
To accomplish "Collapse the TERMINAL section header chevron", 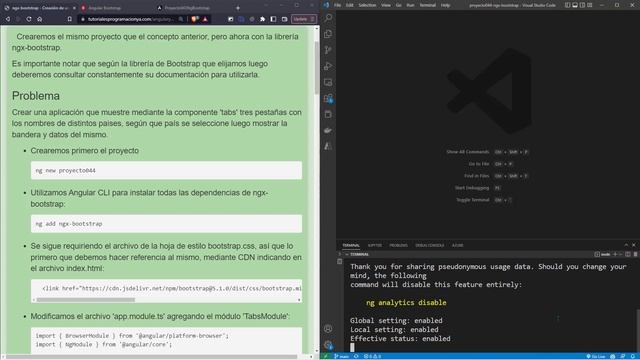I will click(x=347, y=254).
